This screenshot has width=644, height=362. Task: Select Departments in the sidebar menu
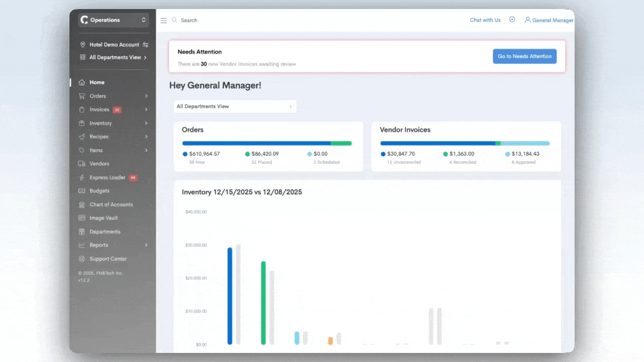tap(105, 232)
